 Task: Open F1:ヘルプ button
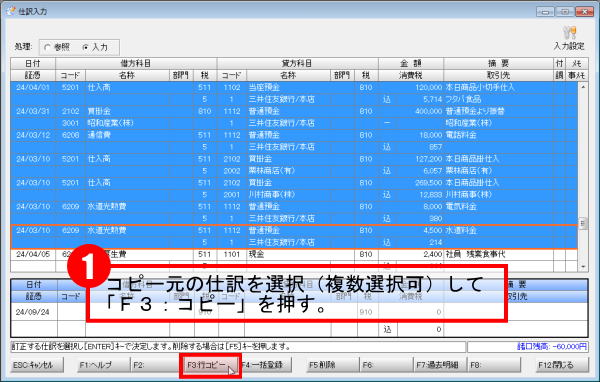pos(103,365)
